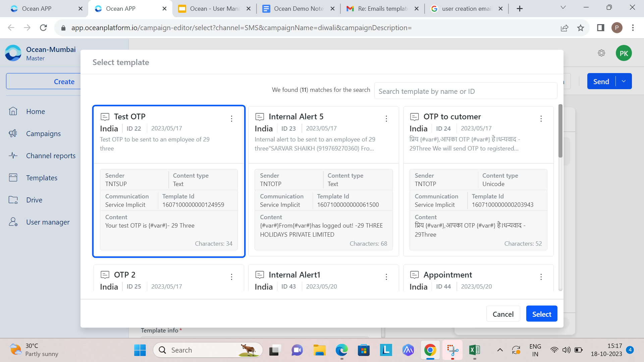Focus the Search template by name field
644x362 pixels.
pyautogui.click(x=466, y=91)
